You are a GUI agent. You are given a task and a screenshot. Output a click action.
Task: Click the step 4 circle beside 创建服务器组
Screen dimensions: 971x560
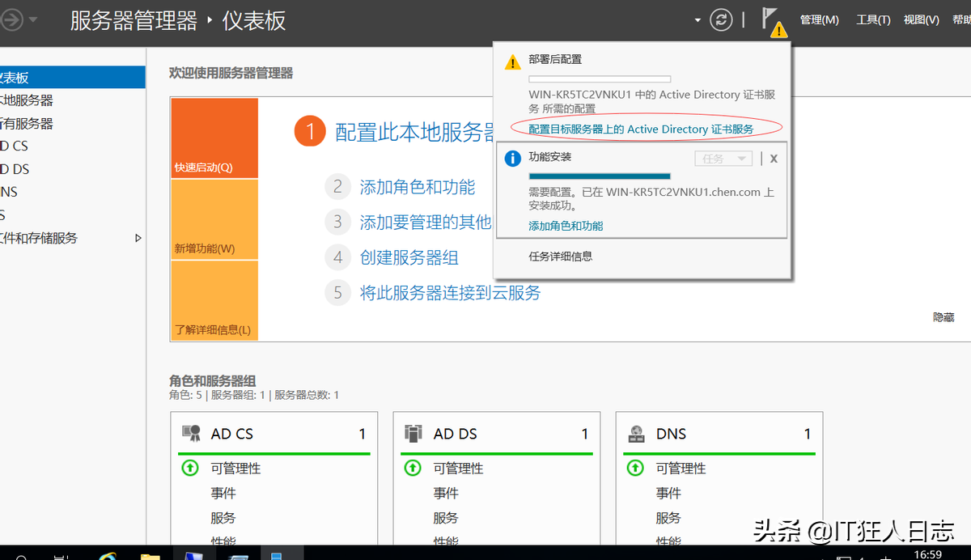point(337,258)
